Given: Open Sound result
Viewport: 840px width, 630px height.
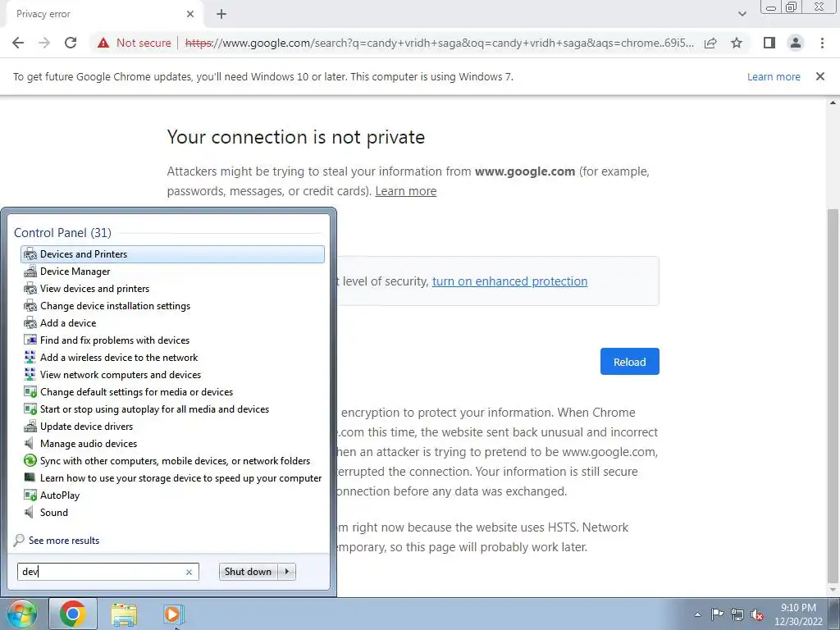Looking at the screenshot, I should (172, 512).
